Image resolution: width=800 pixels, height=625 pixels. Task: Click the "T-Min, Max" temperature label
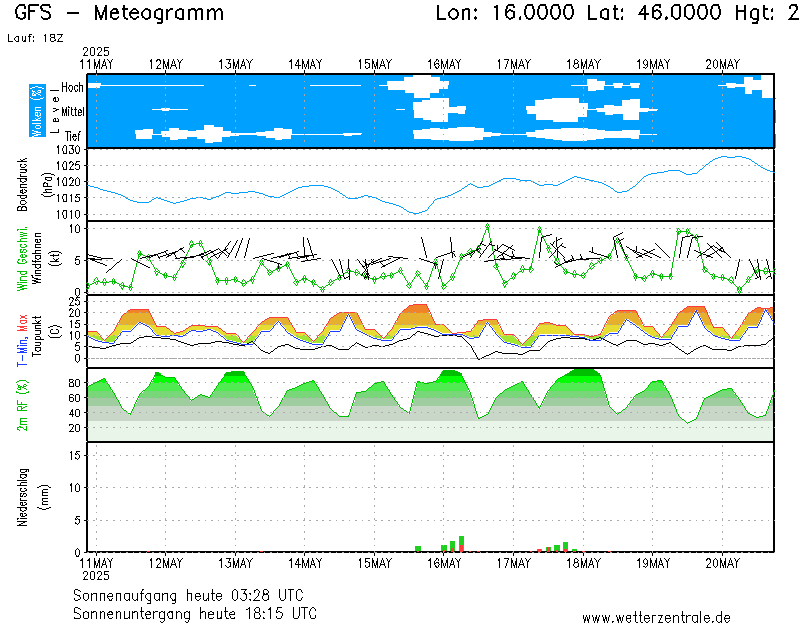tap(22, 340)
